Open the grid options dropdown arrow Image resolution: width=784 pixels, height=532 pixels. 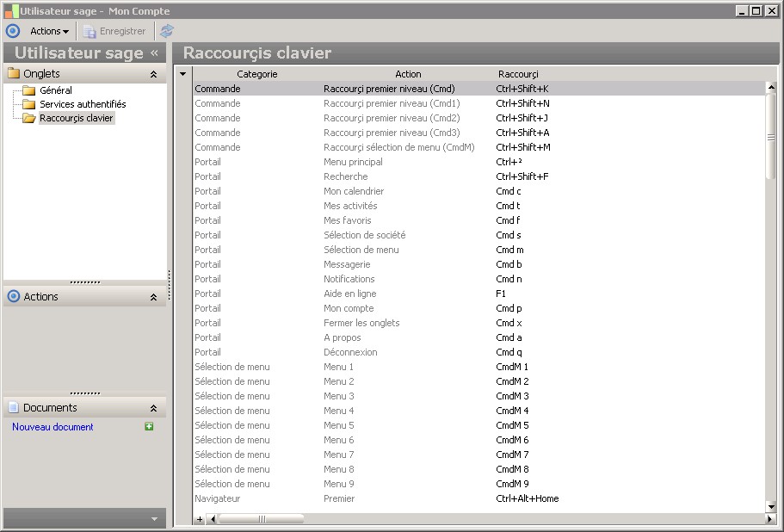(x=182, y=74)
